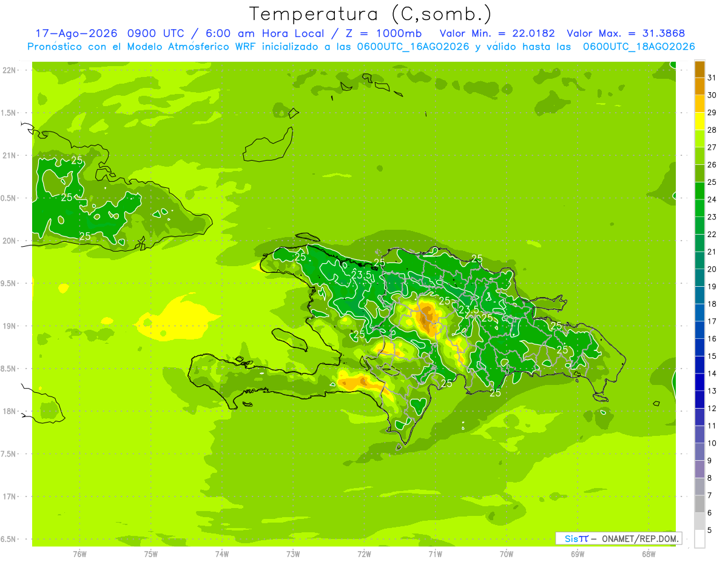Click the '75W' longitude axis label
Image resolution: width=728 pixels, height=562 pixels.
(x=151, y=554)
